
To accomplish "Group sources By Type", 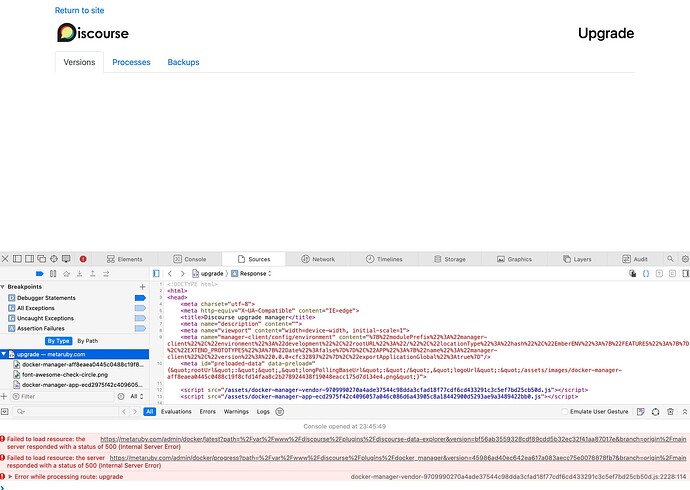I will (58, 341).
